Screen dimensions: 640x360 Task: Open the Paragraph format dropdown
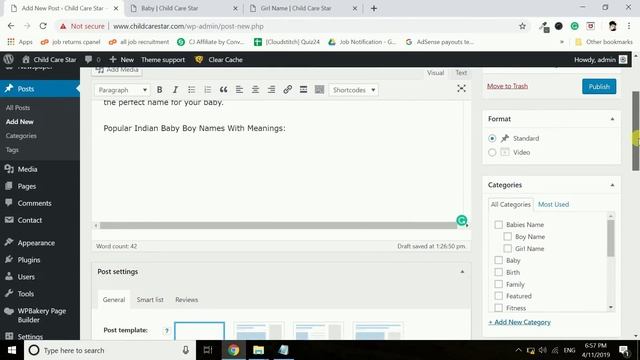[x=122, y=90]
